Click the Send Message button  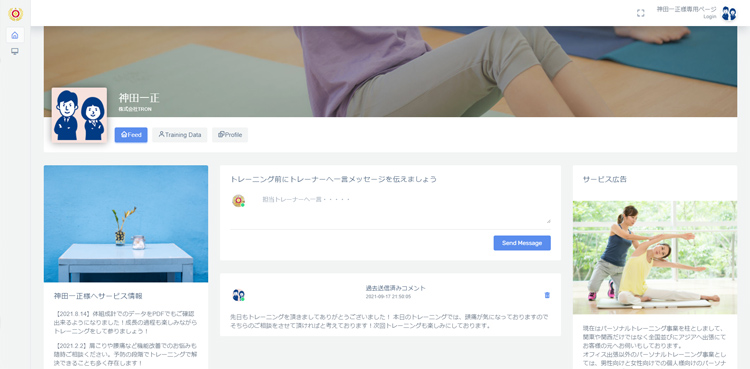pos(522,243)
